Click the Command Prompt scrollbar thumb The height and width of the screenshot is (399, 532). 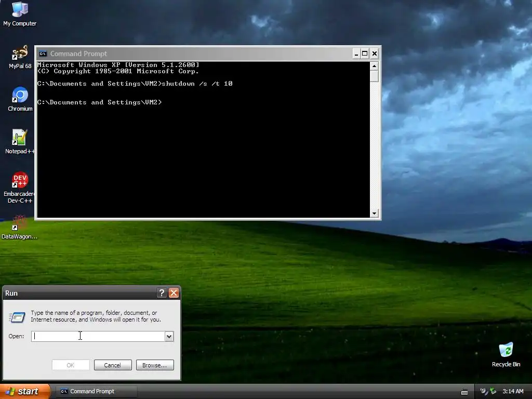pos(374,76)
